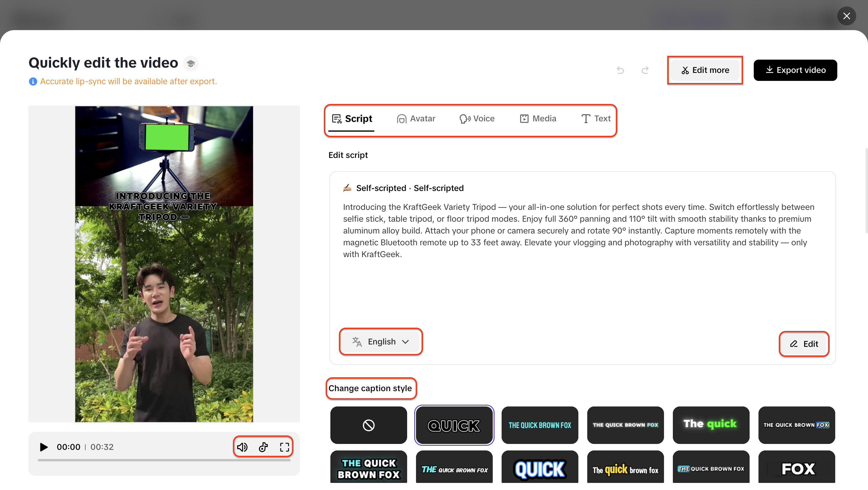This screenshot has height=490, width=868.
Task: Click the undo arrow icon
Action: point(620,70)
